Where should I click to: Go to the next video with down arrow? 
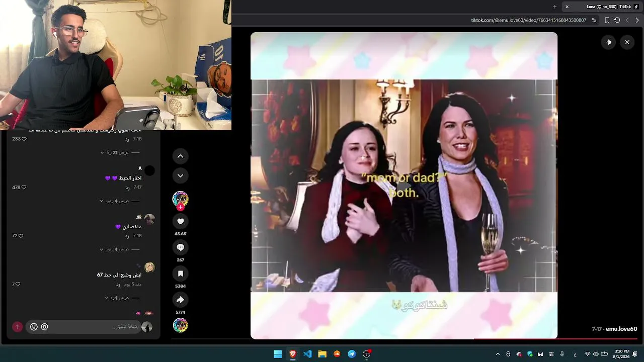coord(180,175)
